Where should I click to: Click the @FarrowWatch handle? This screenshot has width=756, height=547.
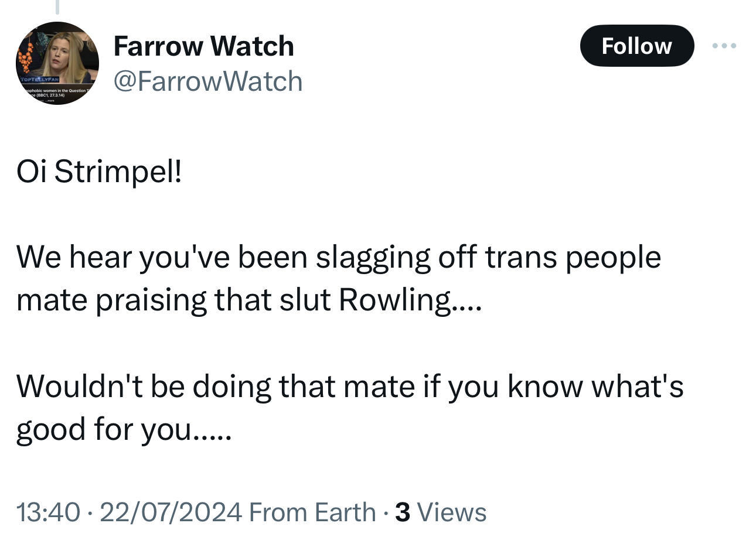tap(207, 81)
